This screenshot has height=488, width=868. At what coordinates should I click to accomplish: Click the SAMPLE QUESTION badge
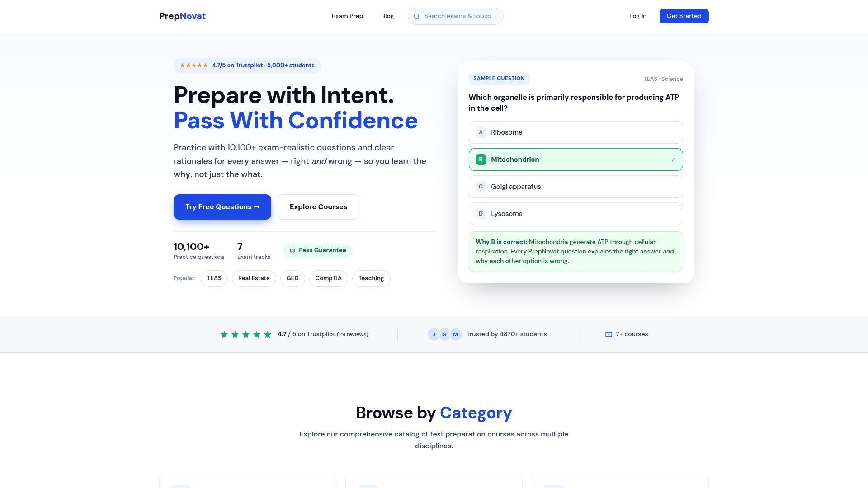tap(499, 79)
